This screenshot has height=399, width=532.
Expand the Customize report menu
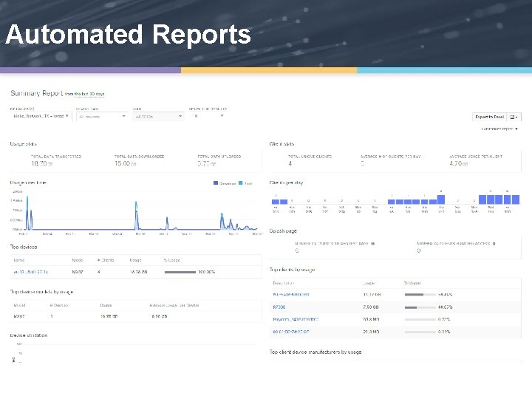click(x=499, y=129)
